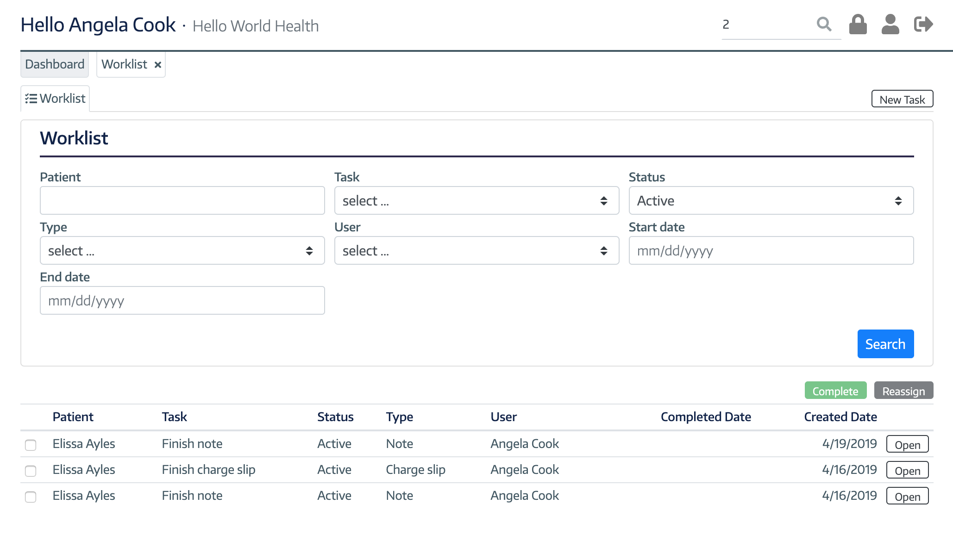The width and height of the screenshot is (953, 560).
Task: Click the logout icon
Action: (x=922, y=25)
